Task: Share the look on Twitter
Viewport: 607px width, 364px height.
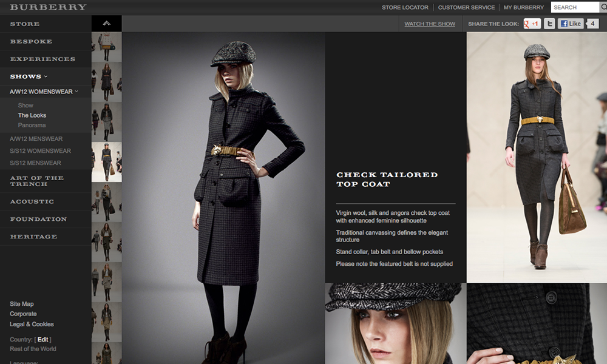Action: click(549, 24)
